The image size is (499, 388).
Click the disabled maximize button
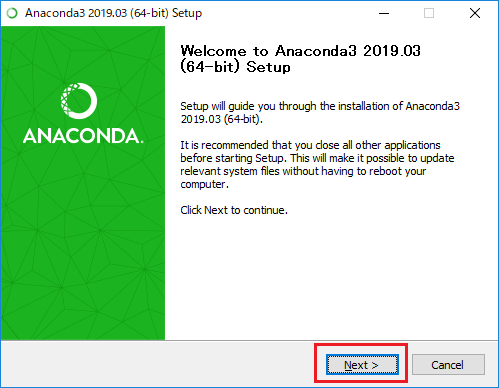[429, 13]
